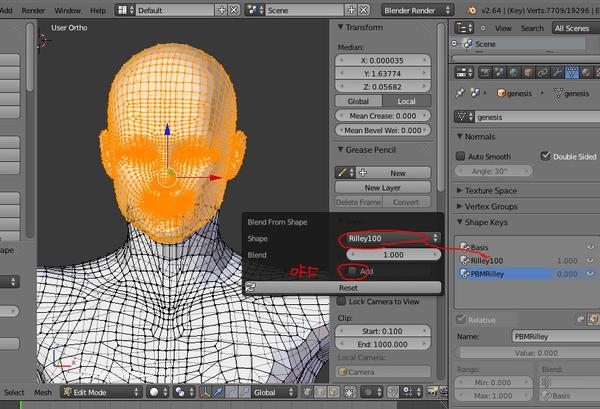Open the Help menu
Viewport: 600px width, 409px height.
[x=98, y=10]
